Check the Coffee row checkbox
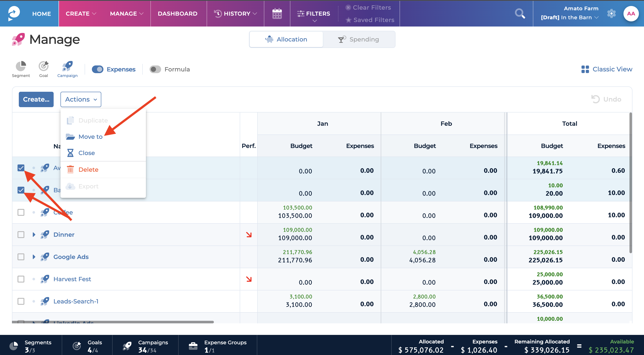This screenshot has height=355, width=644. coord(21,212)
